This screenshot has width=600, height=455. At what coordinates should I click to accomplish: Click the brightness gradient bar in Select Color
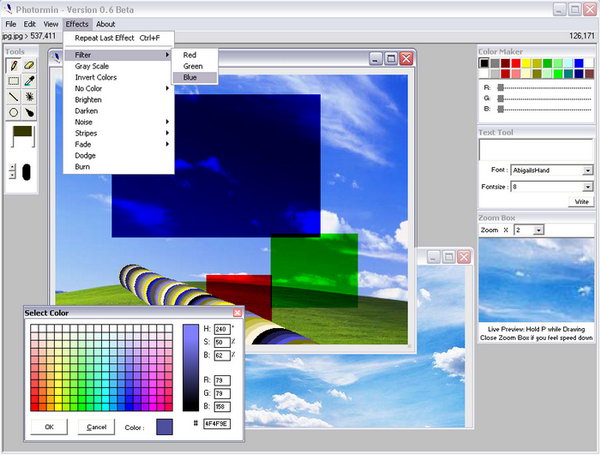point(191,368)
